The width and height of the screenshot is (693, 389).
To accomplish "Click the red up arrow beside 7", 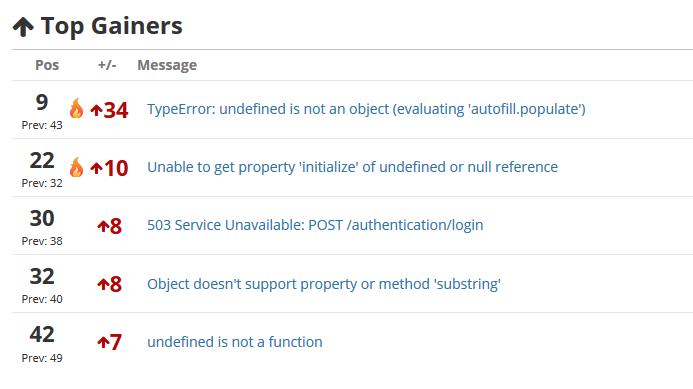I will 103,342.
